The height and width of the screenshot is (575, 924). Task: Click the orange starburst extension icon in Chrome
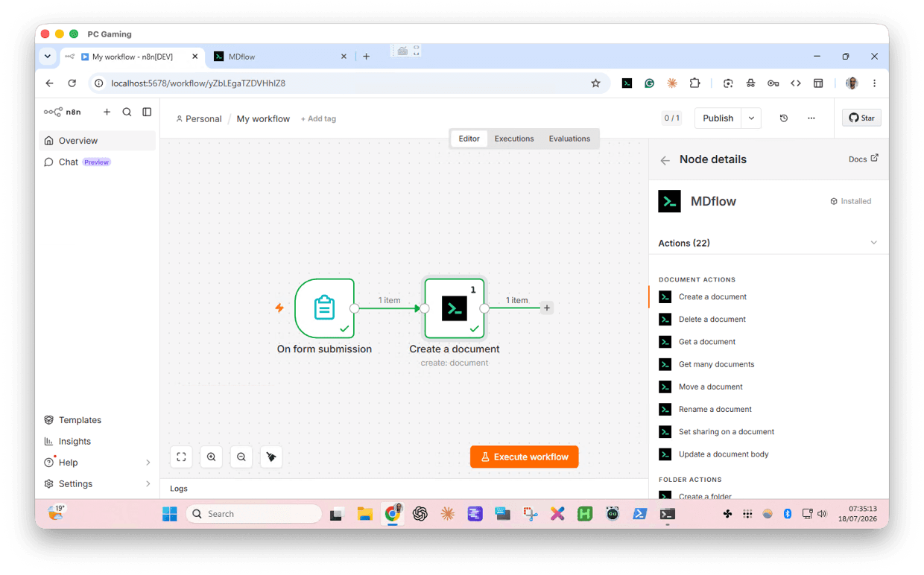[672, 83]
